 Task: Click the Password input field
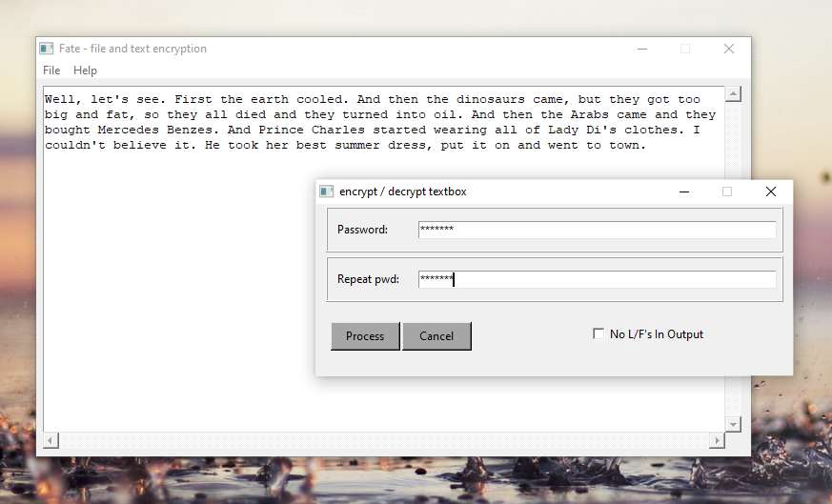pyautogui.click(x=597, y=230)
